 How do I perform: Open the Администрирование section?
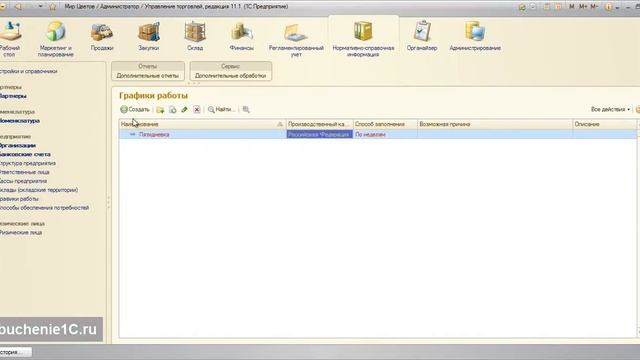click(x=475, y=37)
